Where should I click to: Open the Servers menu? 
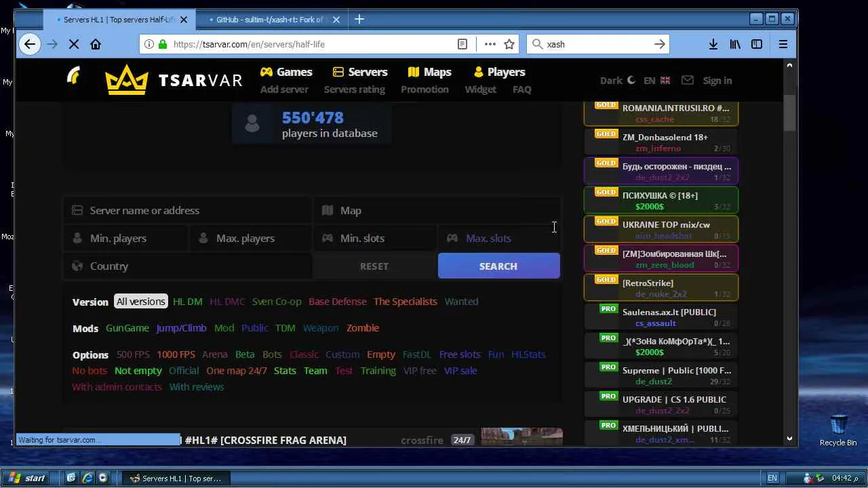[360, 72]
